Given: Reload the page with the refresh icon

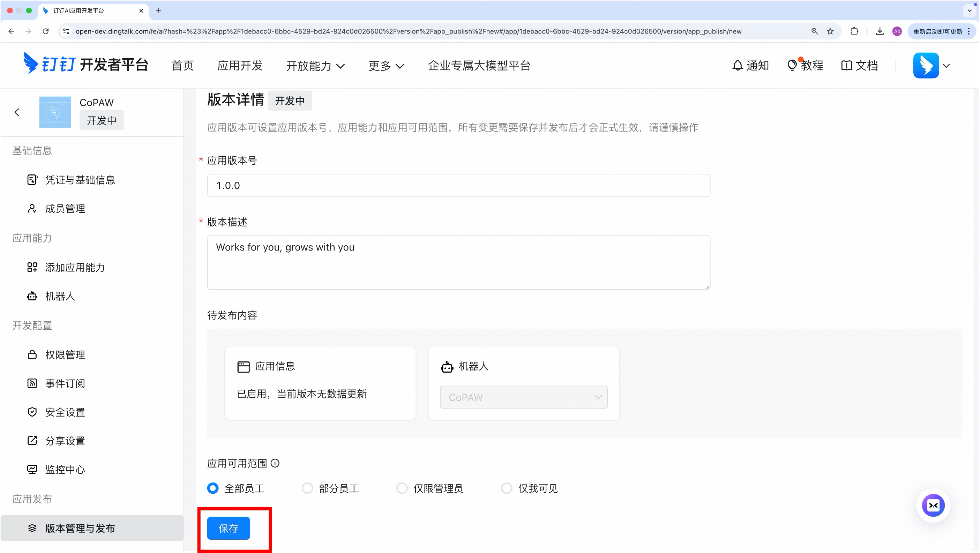Looking at the screenshot, I should coord(46,31).
